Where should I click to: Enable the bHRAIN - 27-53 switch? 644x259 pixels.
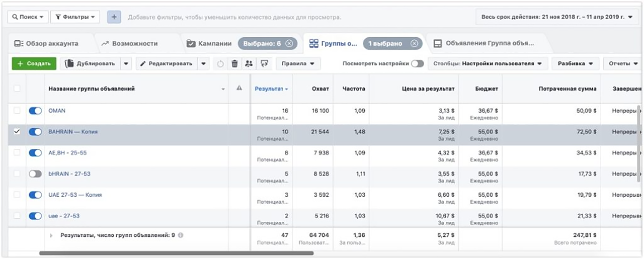coord(35,174)
